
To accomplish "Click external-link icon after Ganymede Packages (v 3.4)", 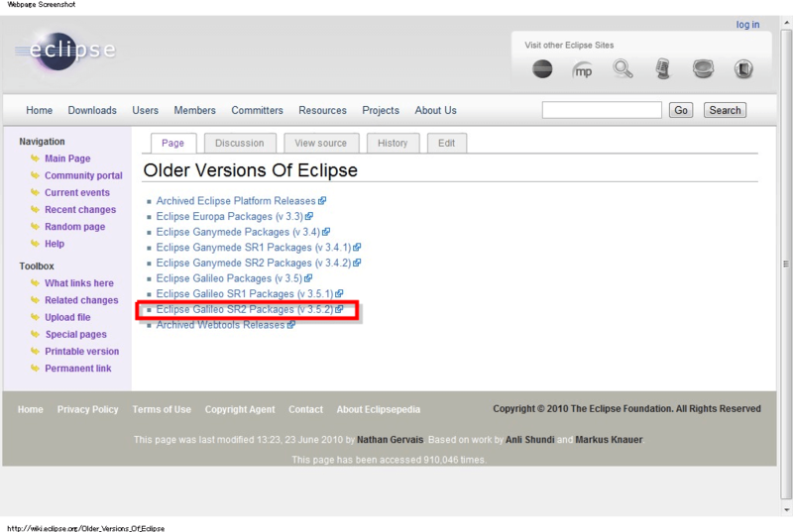I will pos(326,232).
